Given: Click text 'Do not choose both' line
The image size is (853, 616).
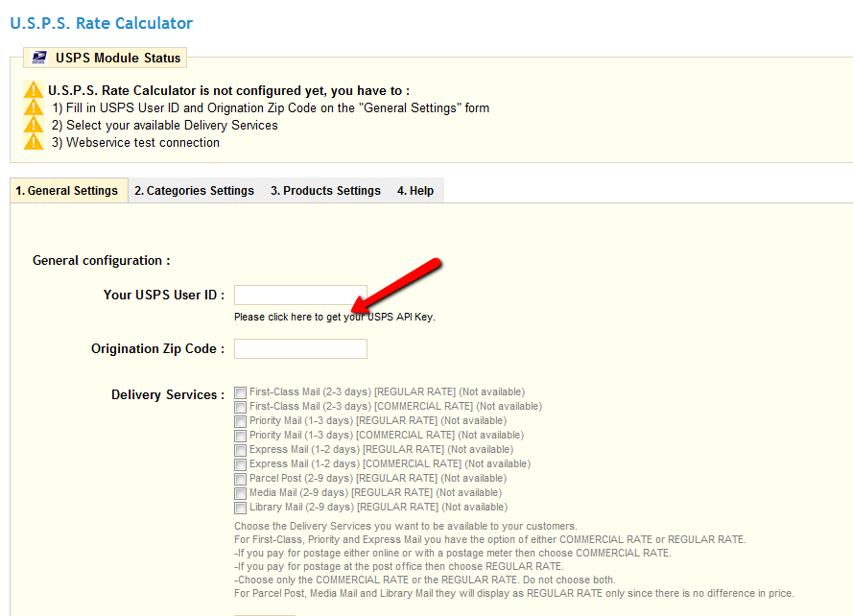Looking at the screenshot, I should click(x=425, y=580).
